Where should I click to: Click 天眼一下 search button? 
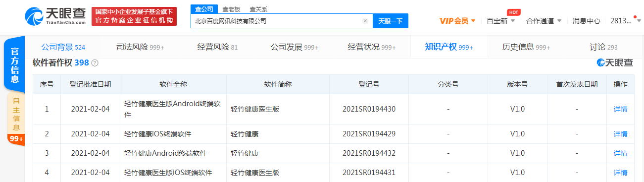[390, 21]
